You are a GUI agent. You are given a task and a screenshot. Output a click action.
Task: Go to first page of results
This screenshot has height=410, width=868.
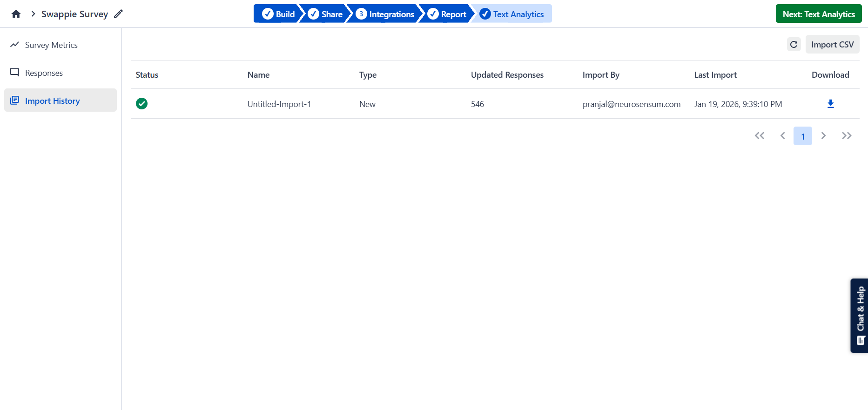point(760,136)
